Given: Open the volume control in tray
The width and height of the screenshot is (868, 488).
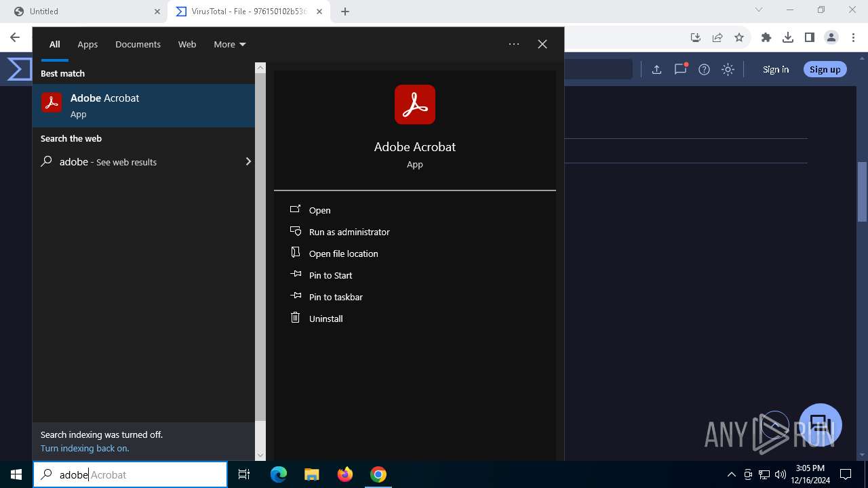Looking at the screenshot, I should 781,474.
